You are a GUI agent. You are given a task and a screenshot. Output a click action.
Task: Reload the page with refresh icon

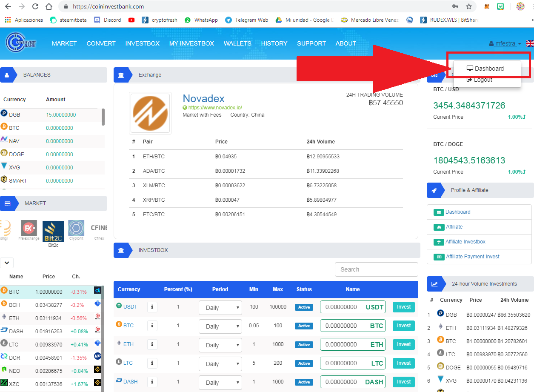(35, 6)
